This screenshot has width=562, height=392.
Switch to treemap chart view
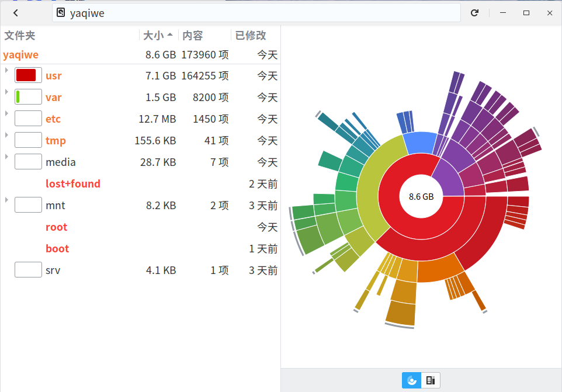[431, 380]
